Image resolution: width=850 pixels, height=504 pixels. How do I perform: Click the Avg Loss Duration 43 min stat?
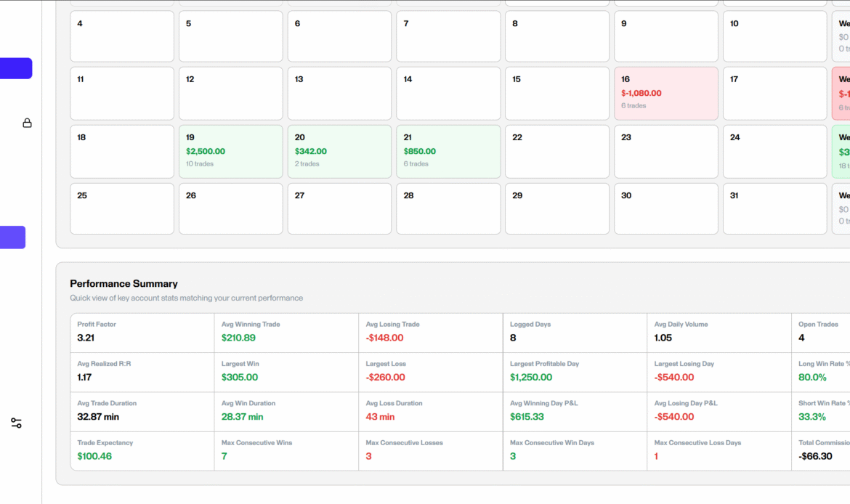(x=430, y=412)
